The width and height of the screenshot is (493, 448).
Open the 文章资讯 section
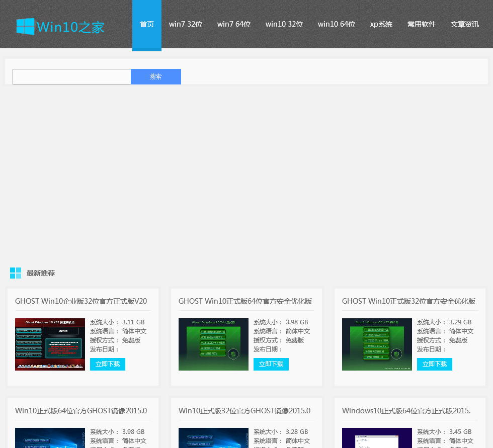(464, 24)
